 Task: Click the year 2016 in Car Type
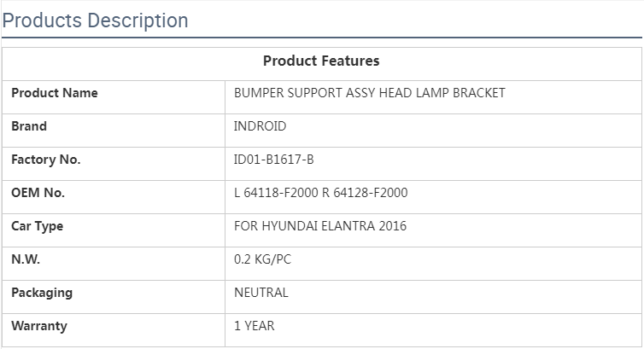point(392,226)
